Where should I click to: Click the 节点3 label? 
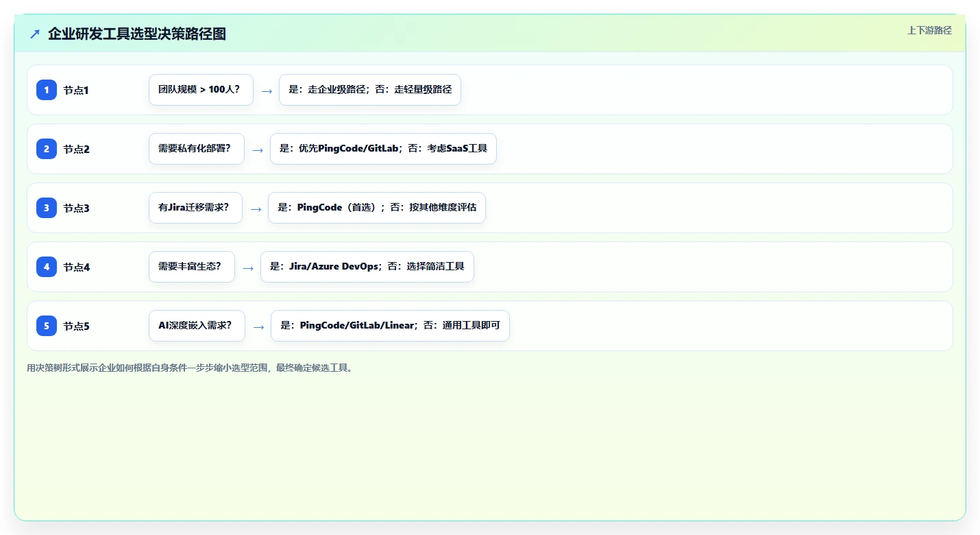(x=77, y=209)
